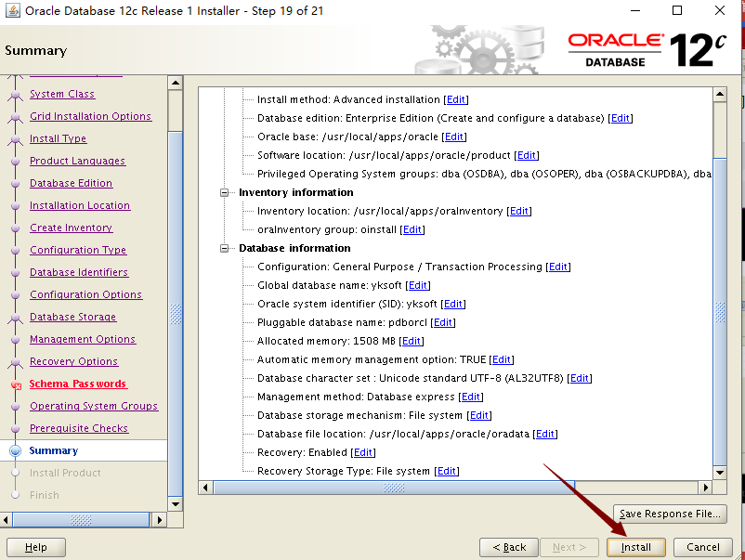Viewport: 745px width, 560px height.
Task: Open the Recovery Options step
Action: click(x=73, y=362)
